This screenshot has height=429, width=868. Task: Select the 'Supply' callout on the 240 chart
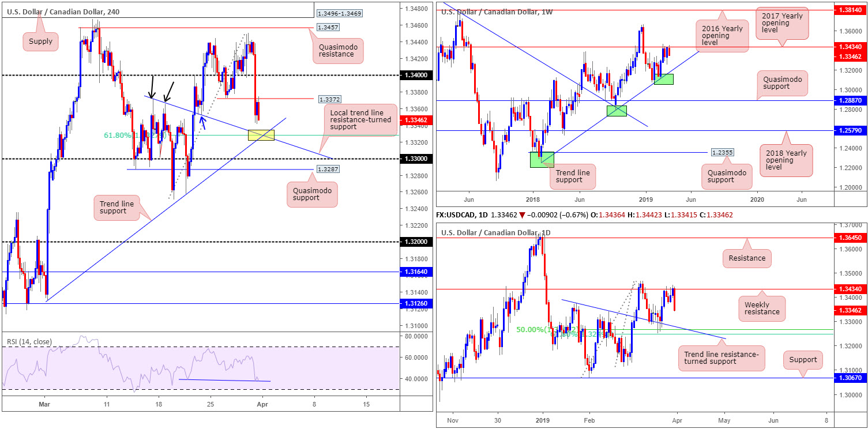[x=40, y=42]
